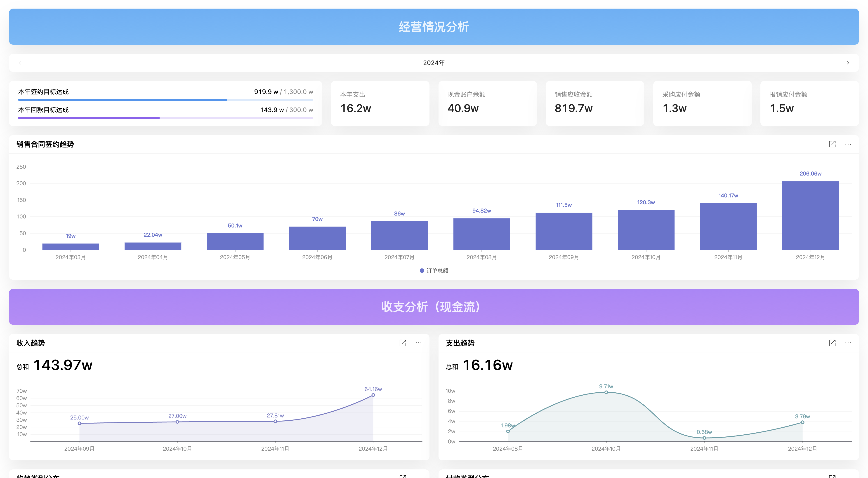Click the 143.97w income total value
This screenshot has width=868, height=478.
[x=63, y=365]
